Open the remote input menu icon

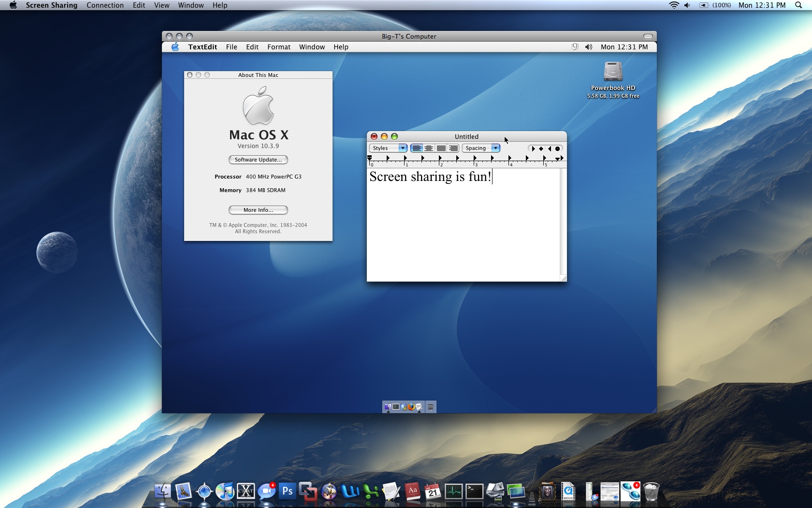pos(575,47)
